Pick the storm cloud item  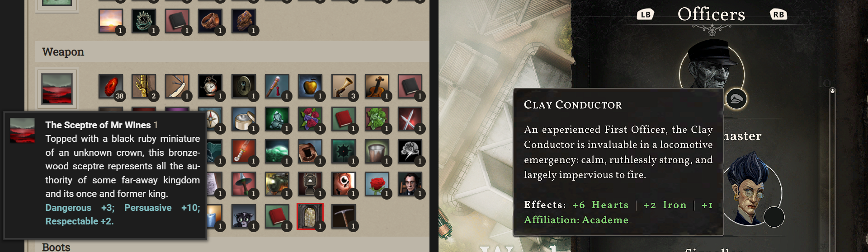(410, 151)
